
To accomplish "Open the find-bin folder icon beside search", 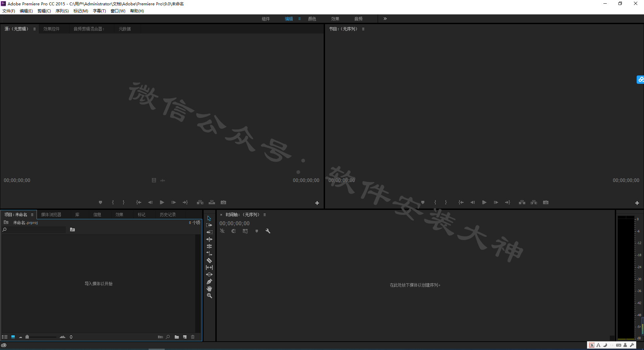I will point(72,230).
